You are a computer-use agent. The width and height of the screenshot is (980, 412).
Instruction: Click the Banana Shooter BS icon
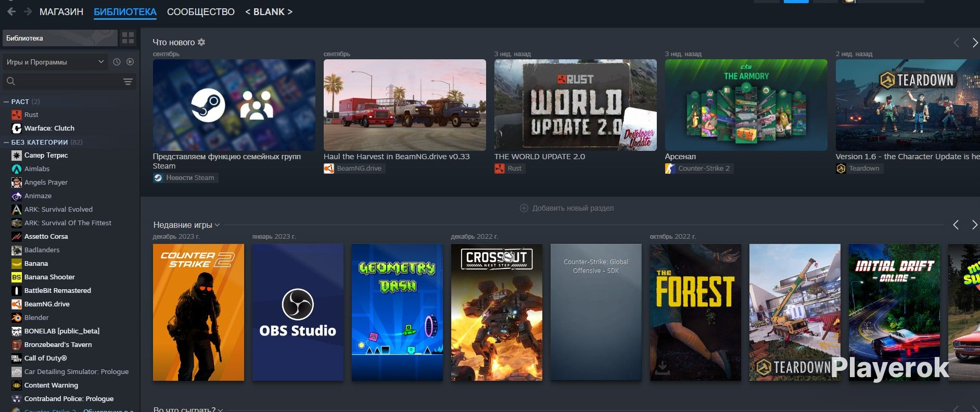(17, 277)
